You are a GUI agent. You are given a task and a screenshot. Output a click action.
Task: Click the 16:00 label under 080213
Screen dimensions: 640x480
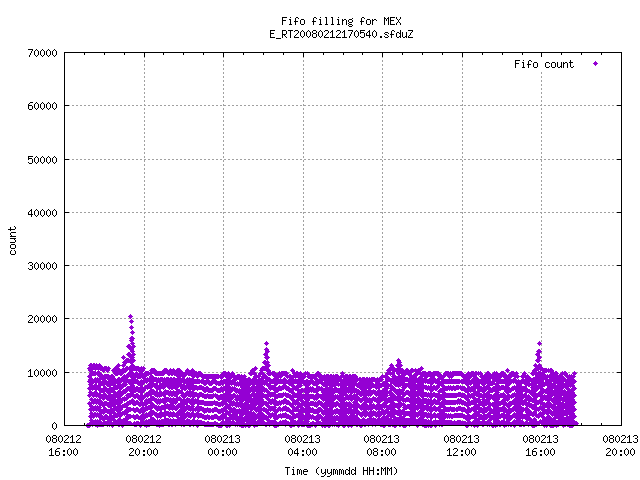(x=540, y=452)
